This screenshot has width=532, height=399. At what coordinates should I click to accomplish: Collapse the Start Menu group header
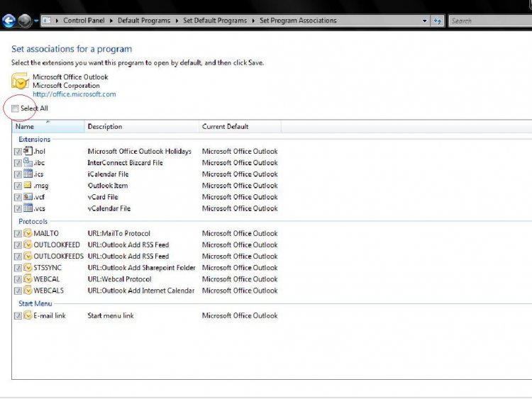click(x=35, y=303)
